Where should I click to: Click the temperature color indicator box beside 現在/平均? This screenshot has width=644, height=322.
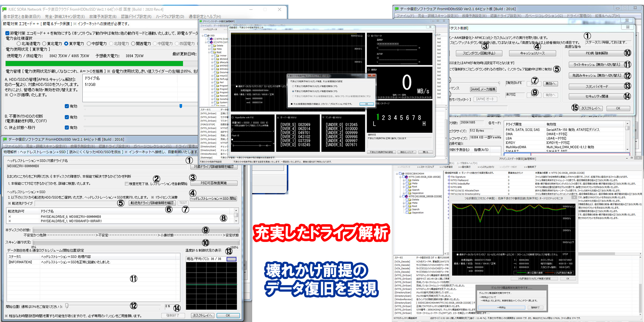tap(231, 259)
